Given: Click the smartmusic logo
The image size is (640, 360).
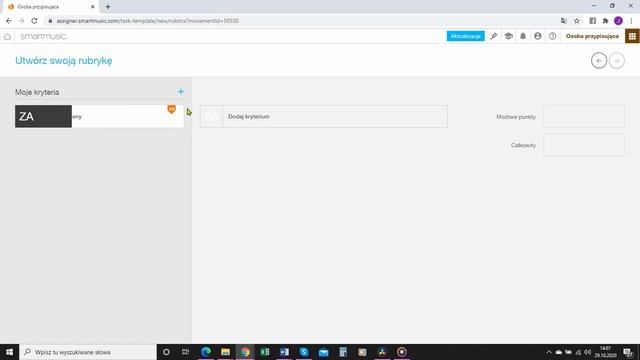Looking at the screenshot, I should point(44,36).
